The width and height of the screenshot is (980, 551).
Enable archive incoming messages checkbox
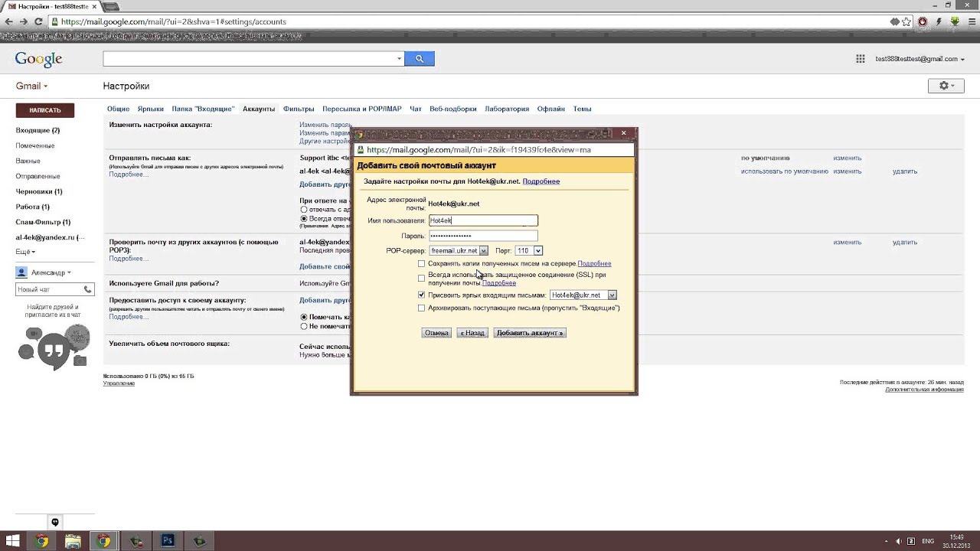click(x=421, y=308)
